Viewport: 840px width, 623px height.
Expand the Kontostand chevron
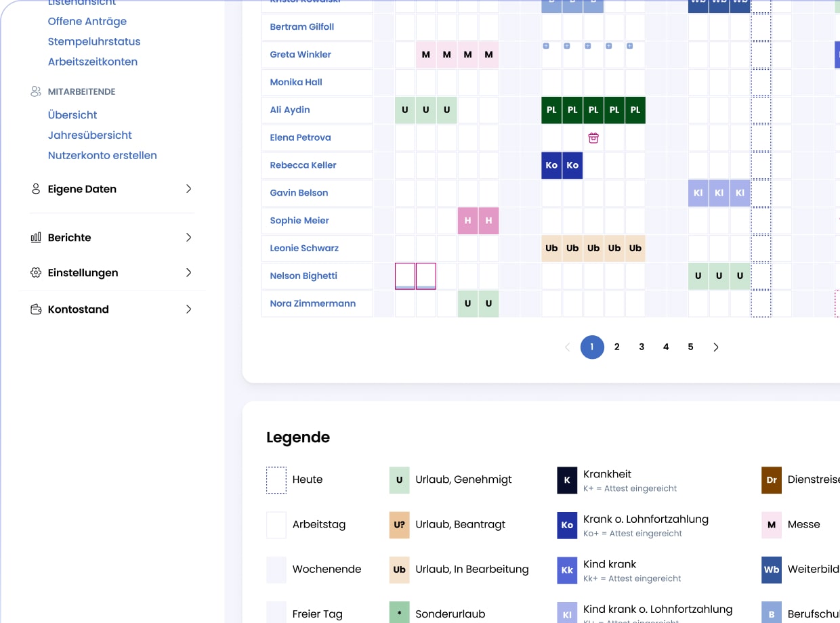pyautogui.click(x=189, y=309)
